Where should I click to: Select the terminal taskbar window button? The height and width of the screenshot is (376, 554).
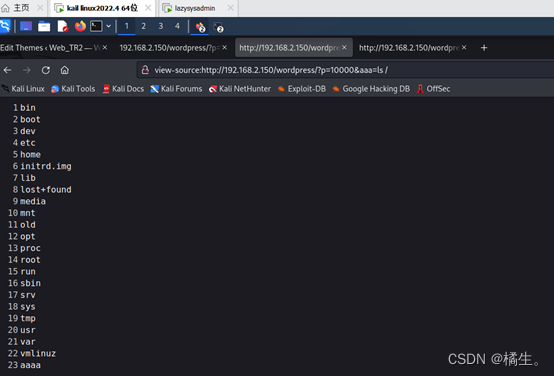pyautogui.click(x=218, y=27)
